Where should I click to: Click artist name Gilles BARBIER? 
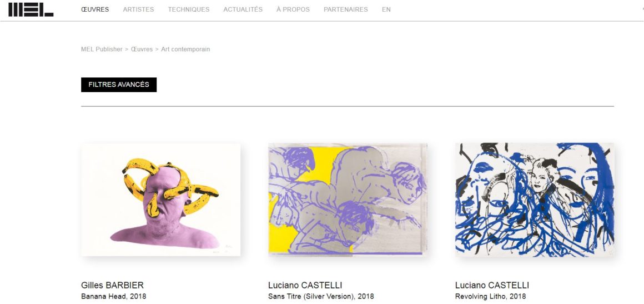pyautogui.click(x=113, y=286)
